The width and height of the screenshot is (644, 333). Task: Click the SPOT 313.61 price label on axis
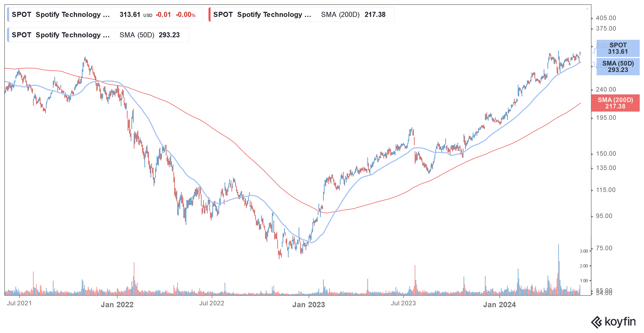pyautogui.click(x=618, y=48)
